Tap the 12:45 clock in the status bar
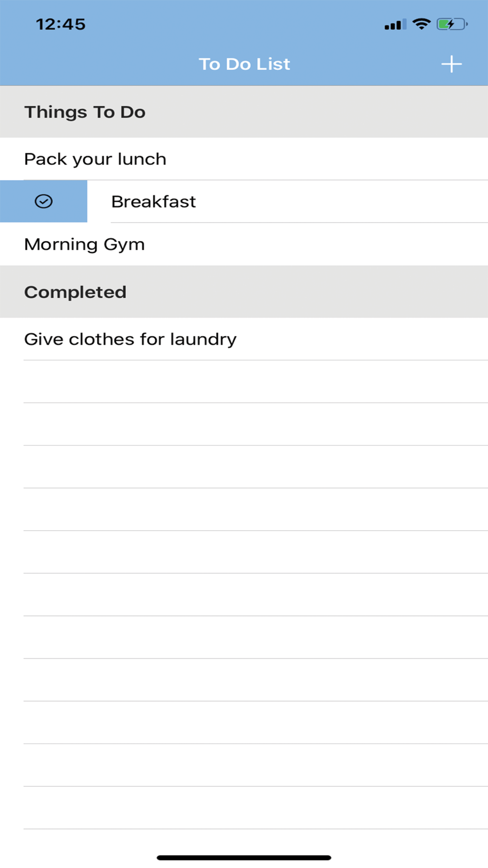Image resolution: width=488 pixels, height=868 pixels. pyautogui.click(x=61, y=24)
